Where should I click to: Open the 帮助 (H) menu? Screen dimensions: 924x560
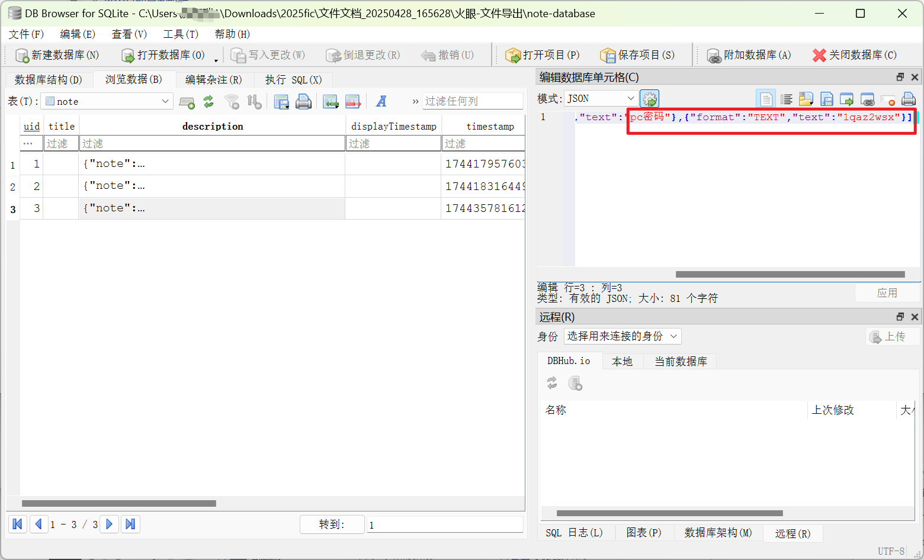pos(232,34)
